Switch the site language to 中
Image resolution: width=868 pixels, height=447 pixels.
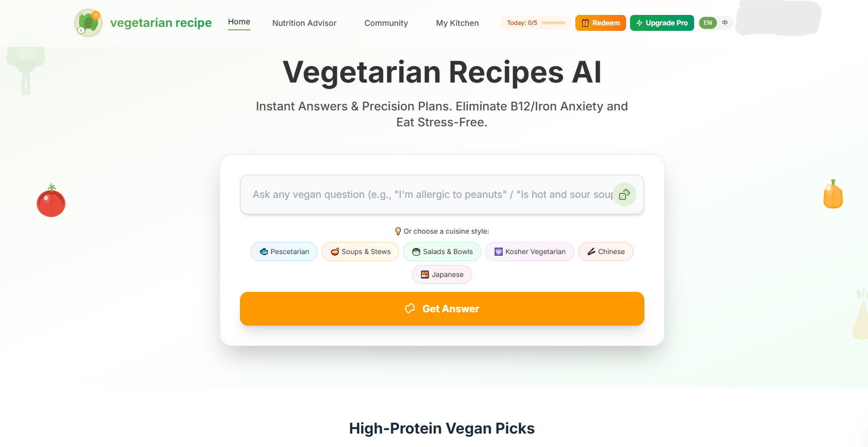coord(724,22)
